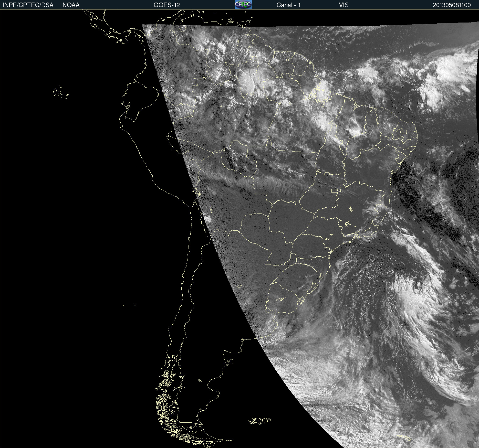This screenshot has height=448, width=479.
Task: Click the CPTEC logo in header
Action: tap(243, 5)
